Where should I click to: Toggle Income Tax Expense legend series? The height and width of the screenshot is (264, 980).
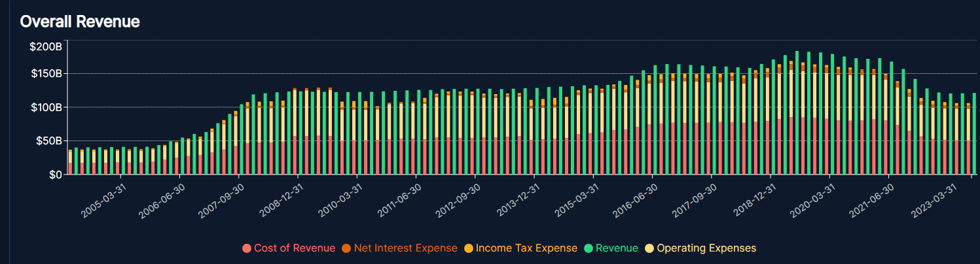(x=520, y=248)
